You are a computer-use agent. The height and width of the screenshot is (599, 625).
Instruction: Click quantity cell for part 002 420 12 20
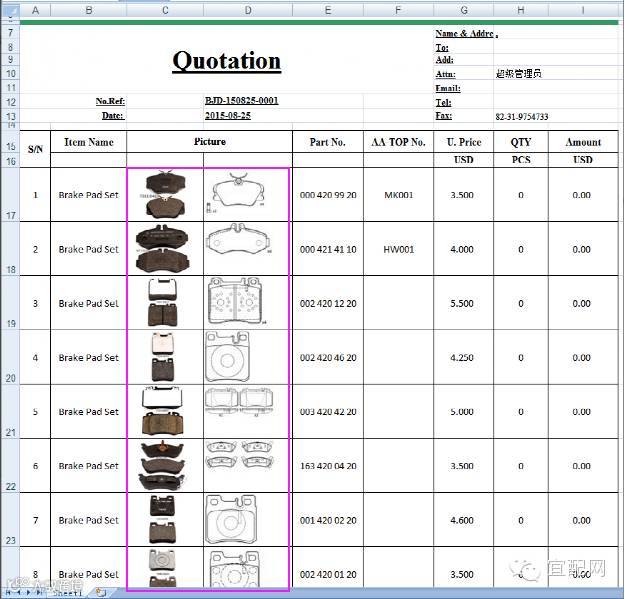521,303
